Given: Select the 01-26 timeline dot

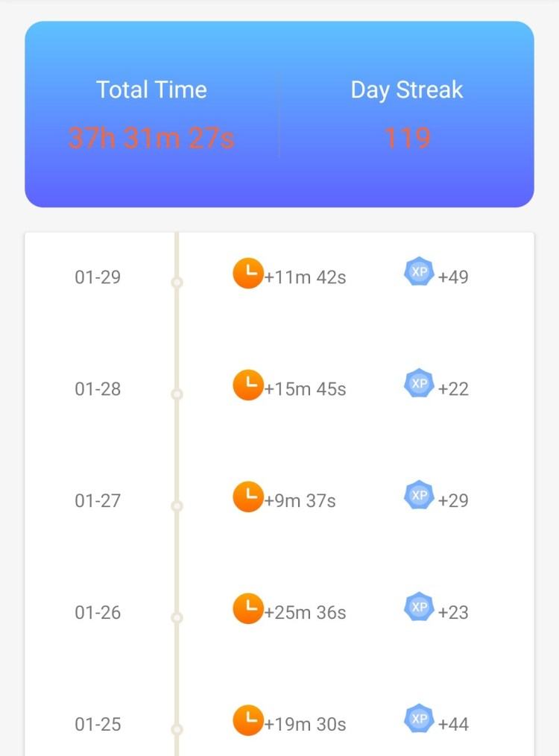Looking at the screenshot, I should pos(177,618).
